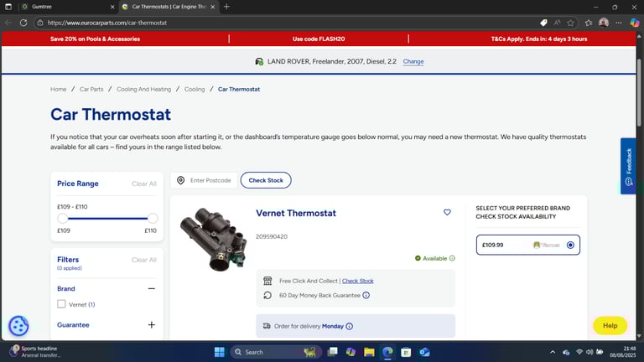
Task: Open the Vernet Thermostat product title
Action: click(296, 213)
